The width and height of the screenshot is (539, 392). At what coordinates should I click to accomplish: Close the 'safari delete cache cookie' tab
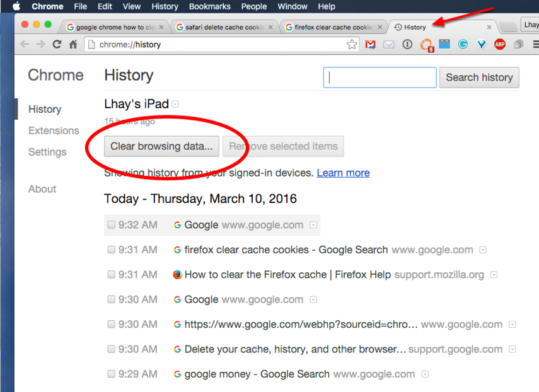tap(270, 27)
